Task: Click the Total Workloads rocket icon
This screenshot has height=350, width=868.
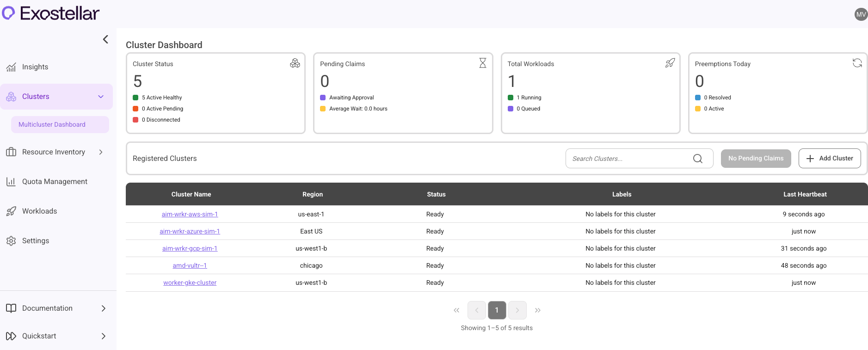Action: 670,63
